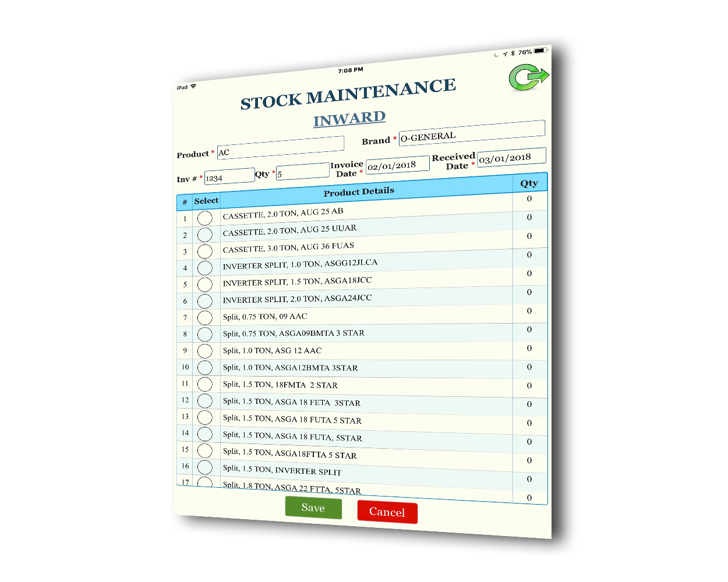Open the Received Date field 03/01/2018
The width and height of the screenshot is (728, 582).
tap(512, 157)
